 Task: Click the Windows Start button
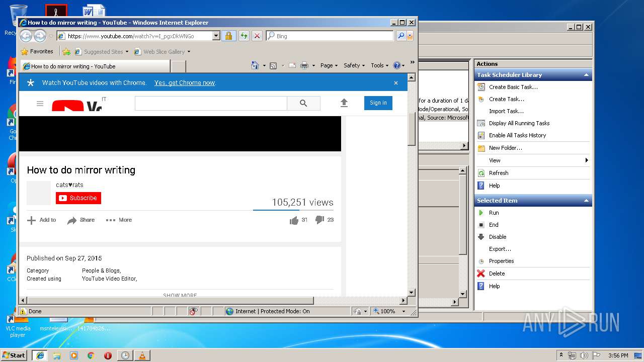tap(14, 355)
